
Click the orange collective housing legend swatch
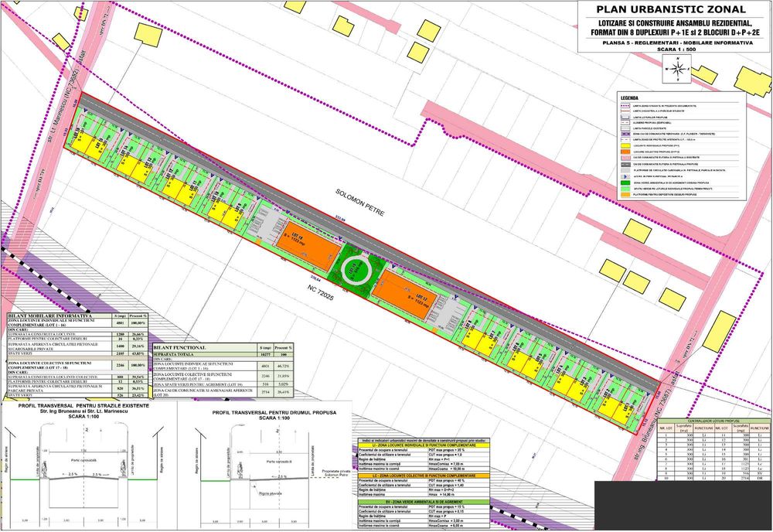pyautogui.click(x=625, y=152)
